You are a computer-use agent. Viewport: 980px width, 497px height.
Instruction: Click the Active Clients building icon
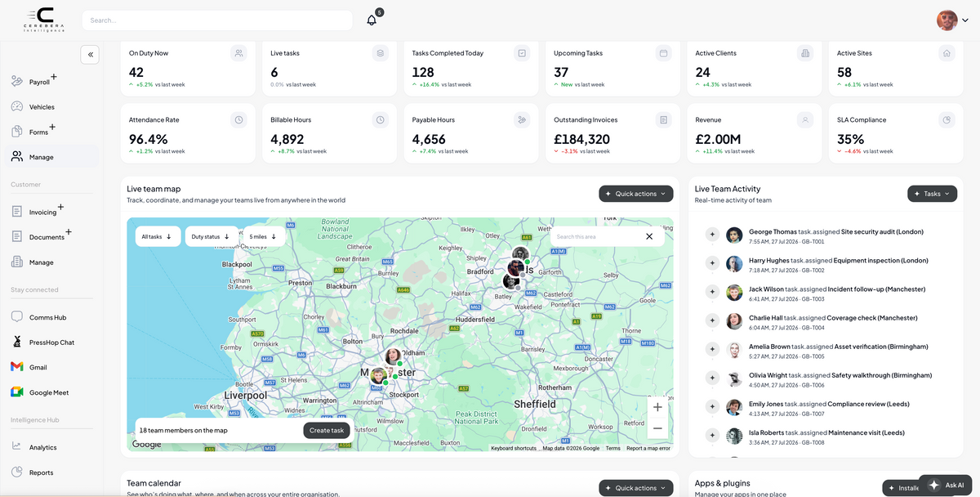click(x=805, y=53)
